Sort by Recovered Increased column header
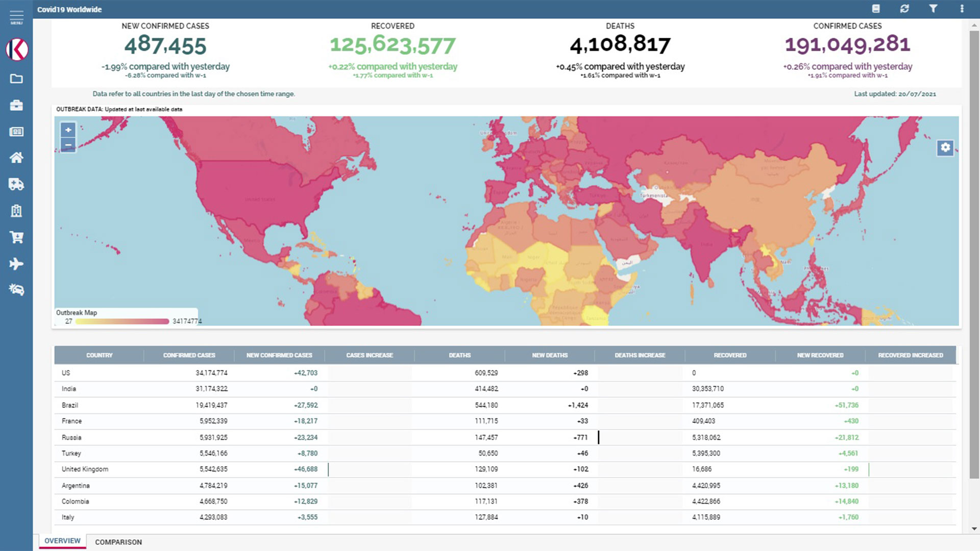The width and height of the screenshot is (980, 551). pos(911,355)
